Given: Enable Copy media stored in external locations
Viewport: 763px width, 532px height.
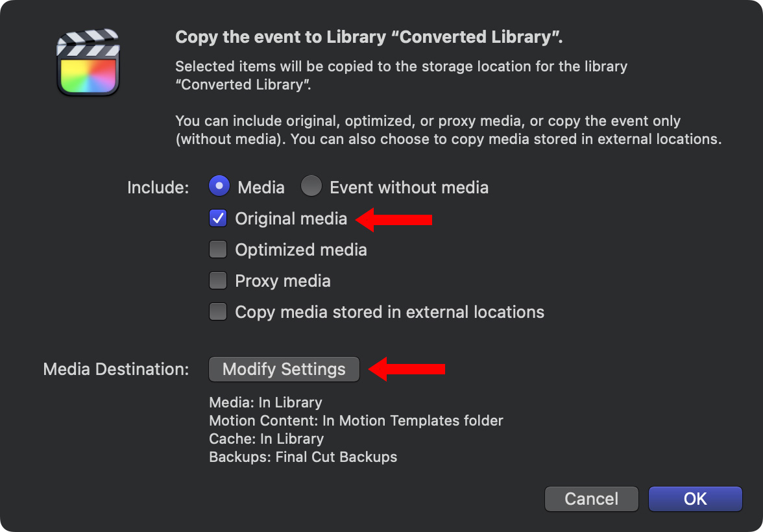Looking at the screenshot, I should [218, 312].
